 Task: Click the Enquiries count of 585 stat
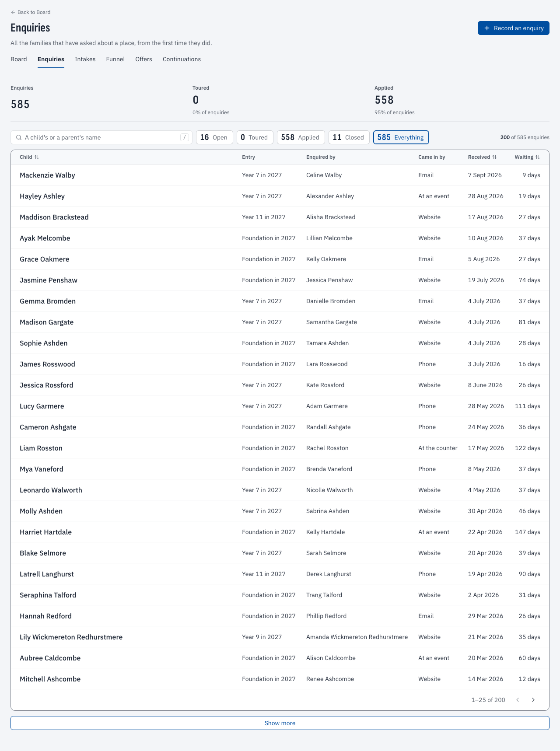coord(20,104)
